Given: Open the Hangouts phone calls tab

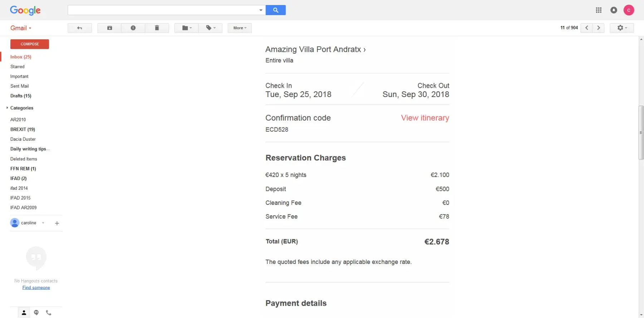Looking at the screenshot, I should [49, 313].
